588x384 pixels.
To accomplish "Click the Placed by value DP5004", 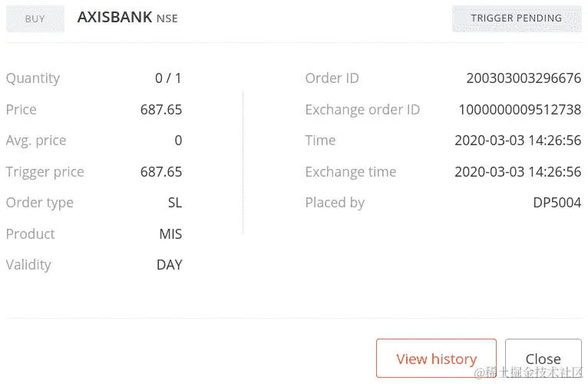I will [x=557, y=203].
